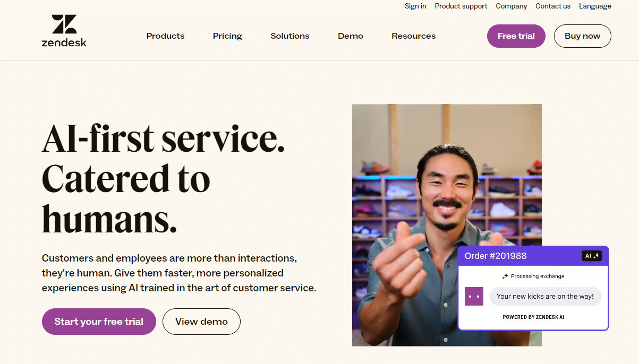Screen dimensions: 639x364
Task: Open the Language selector
Action: point(595,6)
